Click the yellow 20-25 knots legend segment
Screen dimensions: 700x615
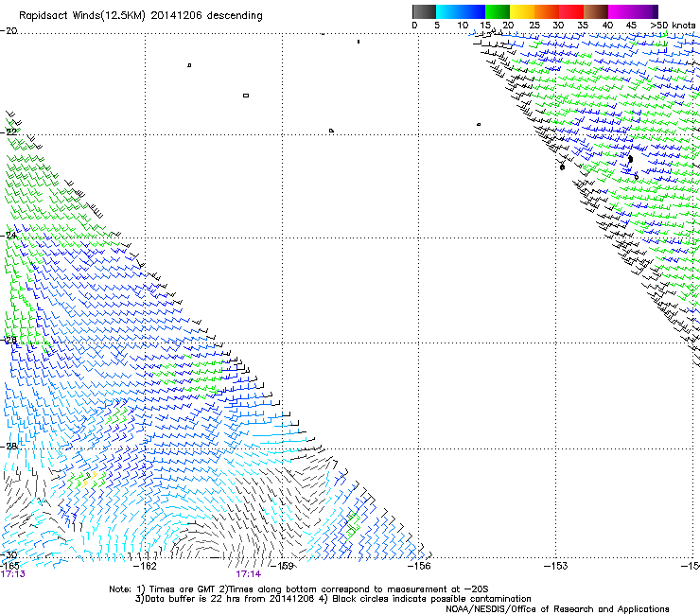(x=522, y=11)
